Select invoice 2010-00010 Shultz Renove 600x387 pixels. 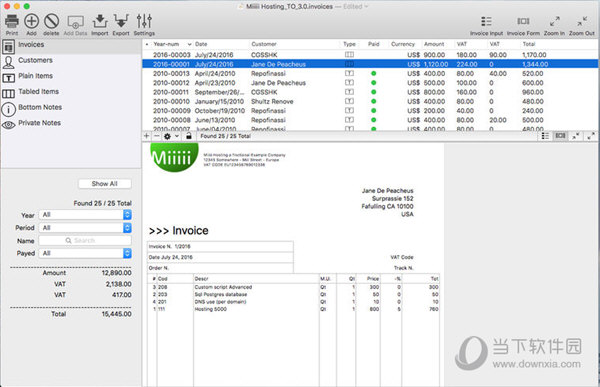tap(370, 101)
